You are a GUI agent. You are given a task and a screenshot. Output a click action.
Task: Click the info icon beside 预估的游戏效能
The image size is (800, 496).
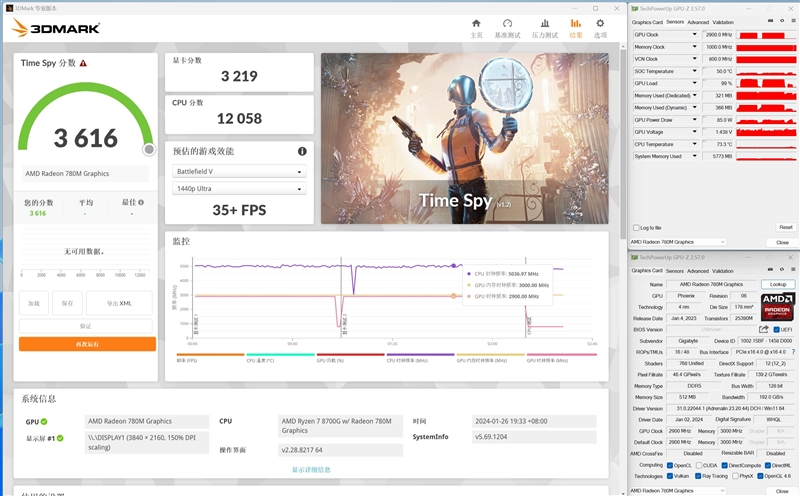pos(302,151)
